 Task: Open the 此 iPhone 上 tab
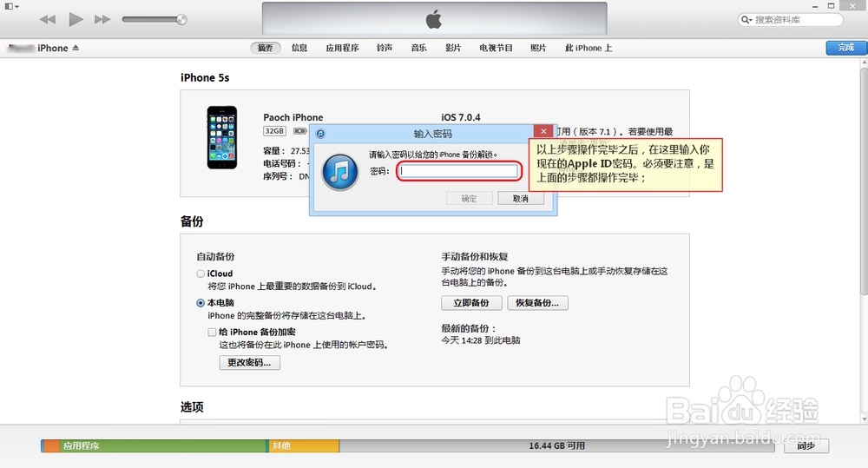pyautogui.click(x=589, y=48)
